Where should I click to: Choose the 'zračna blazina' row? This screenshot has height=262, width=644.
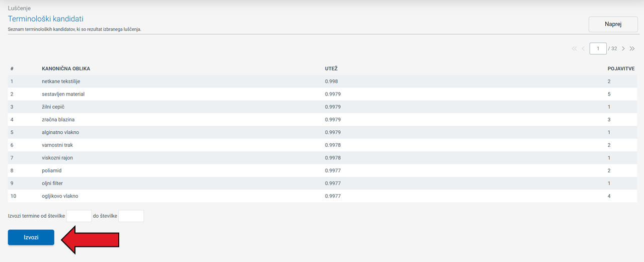tap(58, 120)
